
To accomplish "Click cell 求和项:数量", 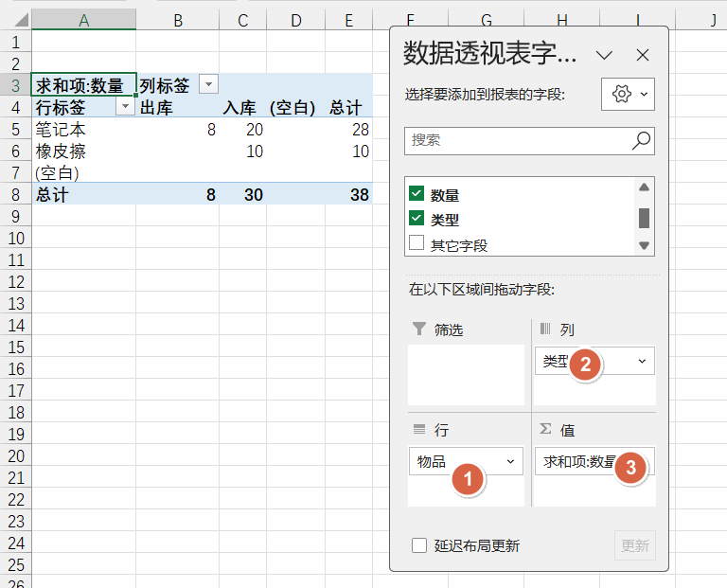I will (x=84, y=84).
